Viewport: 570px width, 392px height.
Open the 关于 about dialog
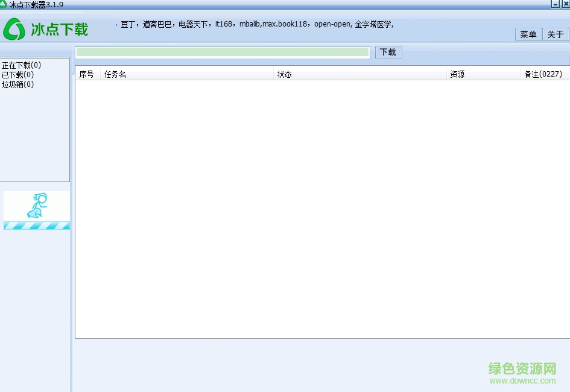555,34
